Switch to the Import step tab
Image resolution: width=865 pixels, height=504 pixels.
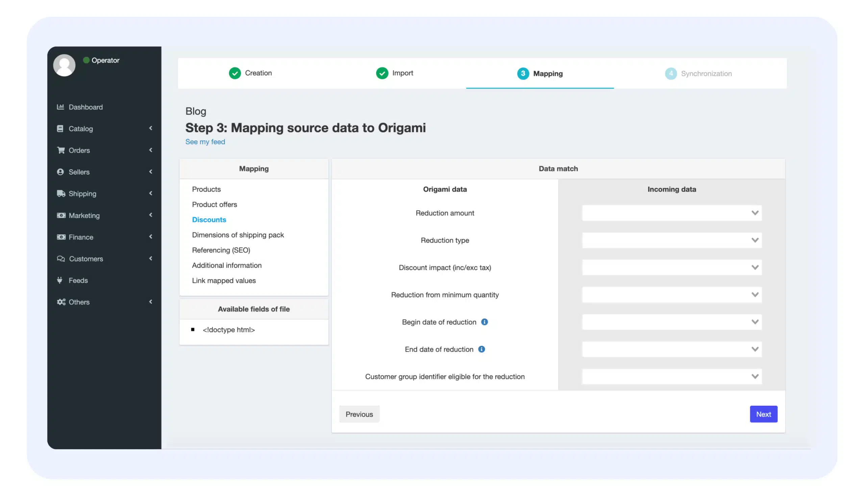click(395, 73)
